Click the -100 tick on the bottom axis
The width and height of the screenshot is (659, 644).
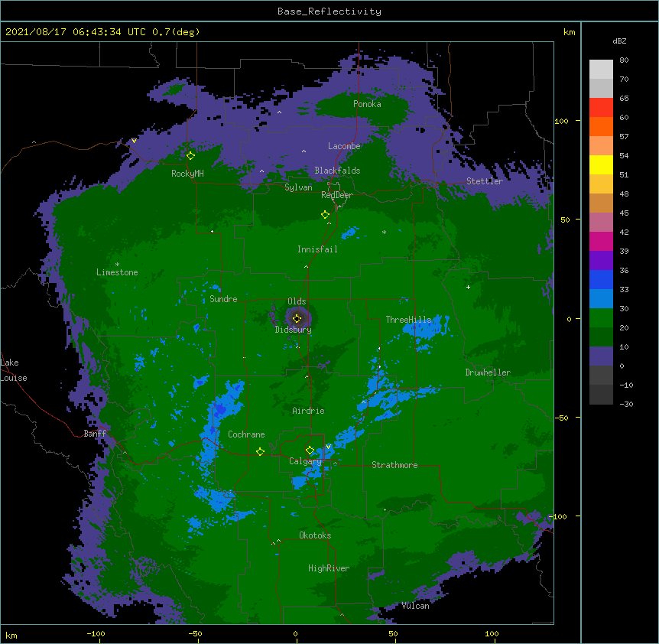[x=96, y=633]
